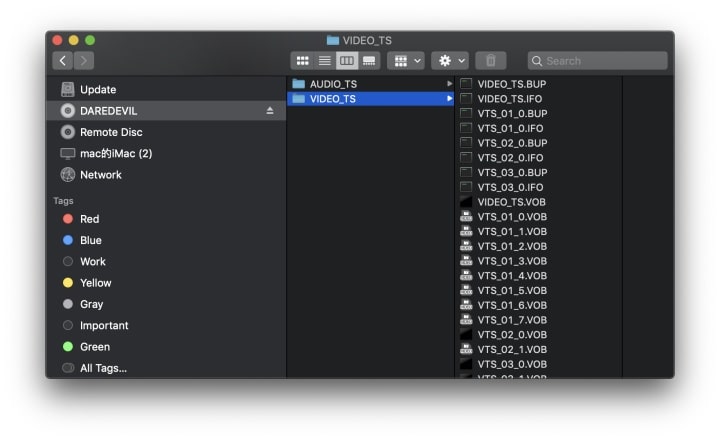The height and width of the screenshot is (439, 720).
Task: Open Network in the sidebar
Action: [101, 175]
